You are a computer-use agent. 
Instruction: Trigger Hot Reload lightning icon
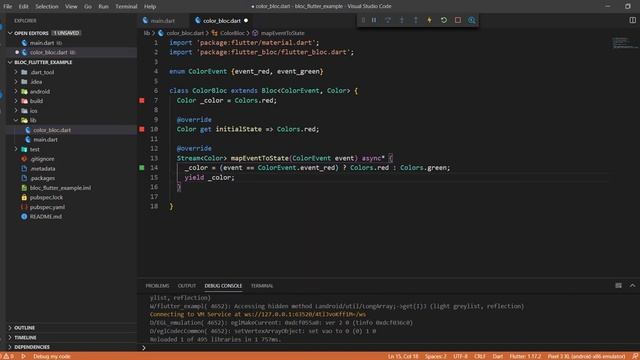click(x=429, y=20)
